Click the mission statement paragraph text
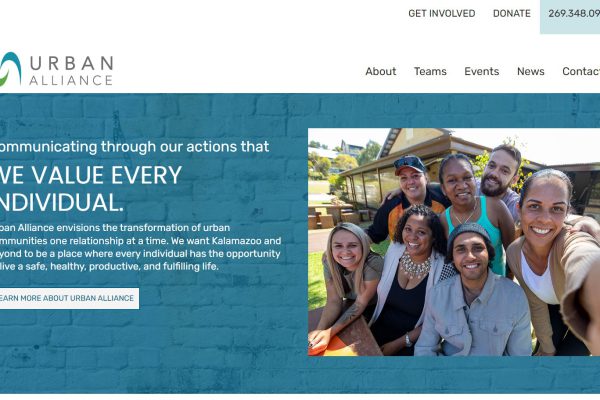600x400 pixels. click(140, 247)
